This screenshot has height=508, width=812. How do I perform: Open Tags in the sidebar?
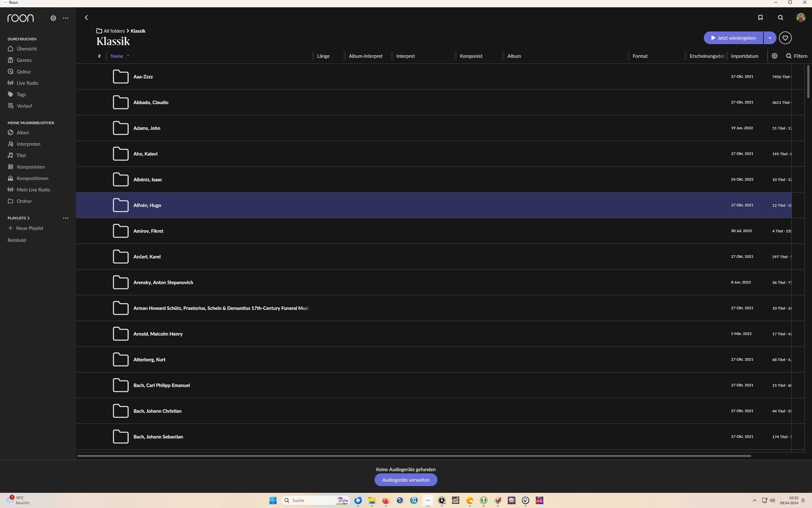17,94
